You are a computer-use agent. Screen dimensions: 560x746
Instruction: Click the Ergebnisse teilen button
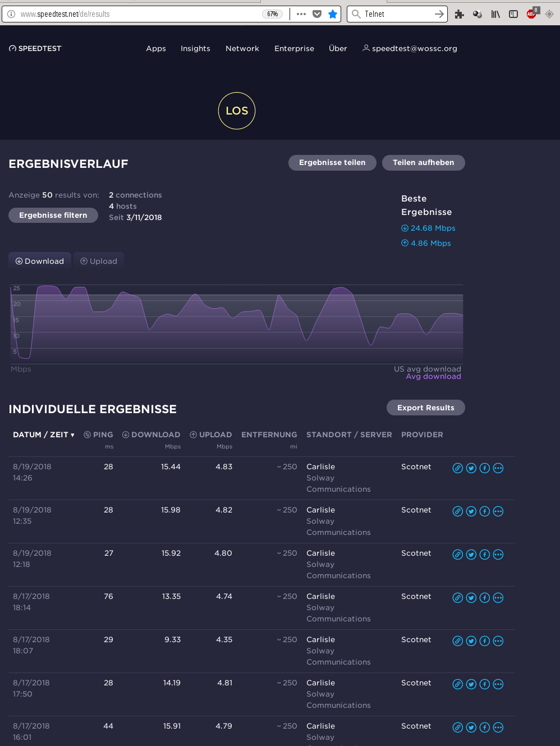[332, 163]
